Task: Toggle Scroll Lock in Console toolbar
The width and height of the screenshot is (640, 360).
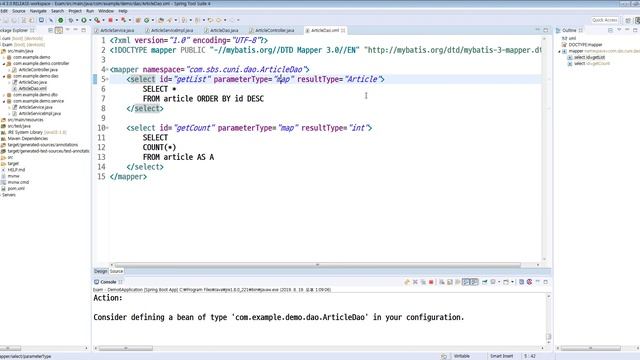Action: pyautogui.click(x=450, y=282)
